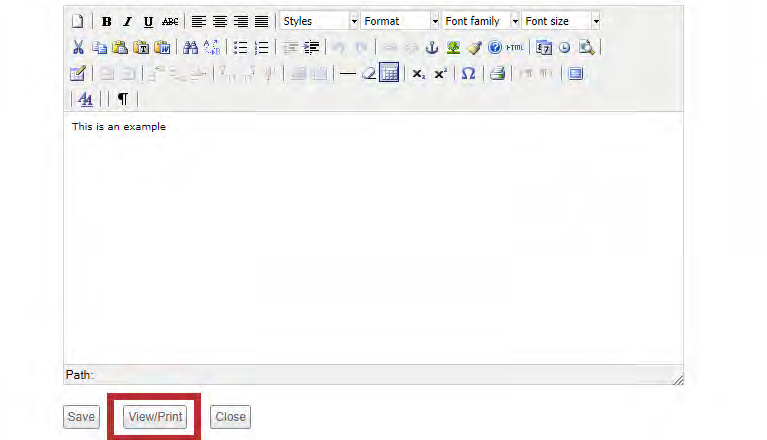
Task: Click the Close button
Action: tap(230, 417)
